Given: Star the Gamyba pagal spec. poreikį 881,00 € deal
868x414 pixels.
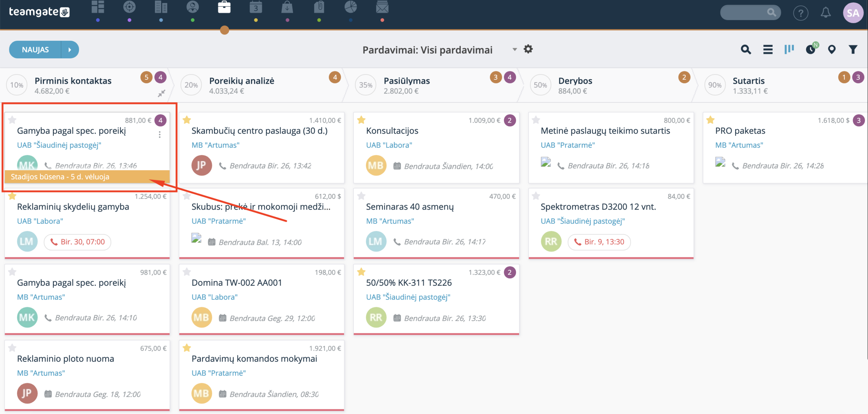Looking at the screenshot, I should pyautogui.click(x=13, y=120).
